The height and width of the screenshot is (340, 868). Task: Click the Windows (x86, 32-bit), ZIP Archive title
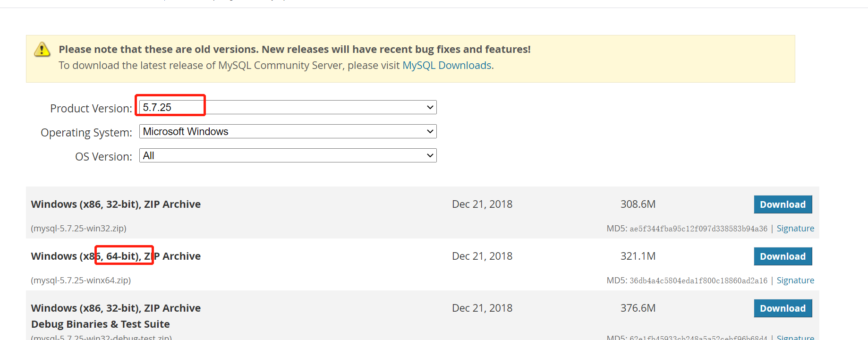pos(116,204)
